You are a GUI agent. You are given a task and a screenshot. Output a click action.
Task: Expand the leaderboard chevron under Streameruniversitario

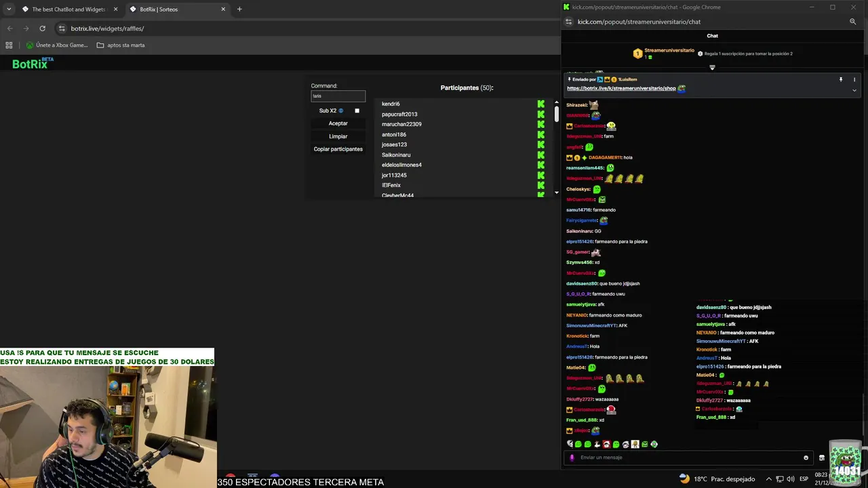(712, 68)
